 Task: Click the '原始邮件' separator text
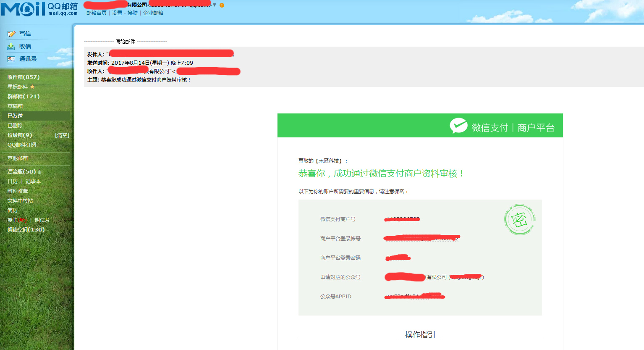126,42
